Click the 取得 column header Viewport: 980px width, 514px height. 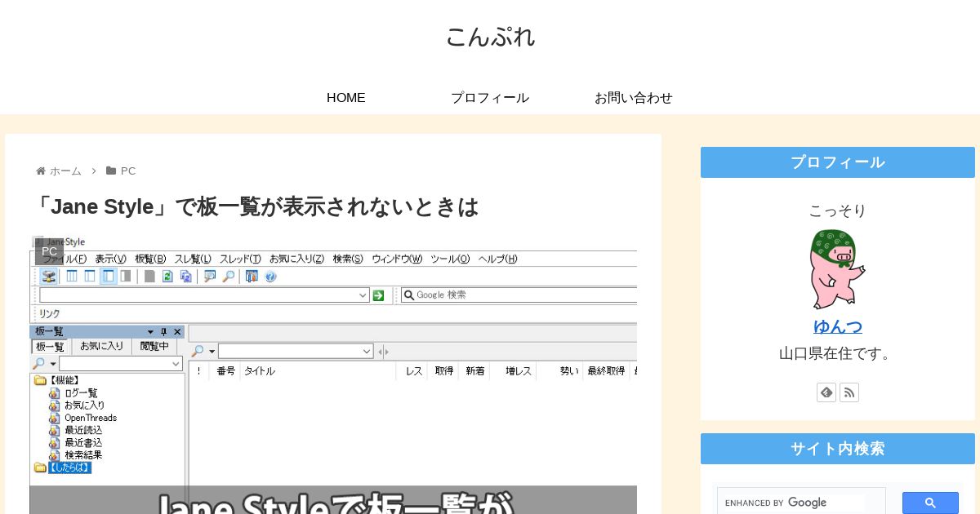[443, 371]
